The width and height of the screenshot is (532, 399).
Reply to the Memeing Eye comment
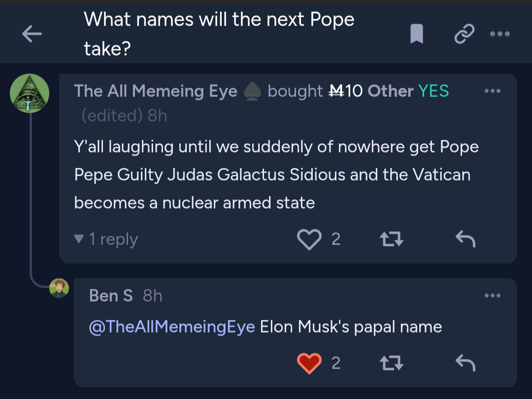(465, 239)
